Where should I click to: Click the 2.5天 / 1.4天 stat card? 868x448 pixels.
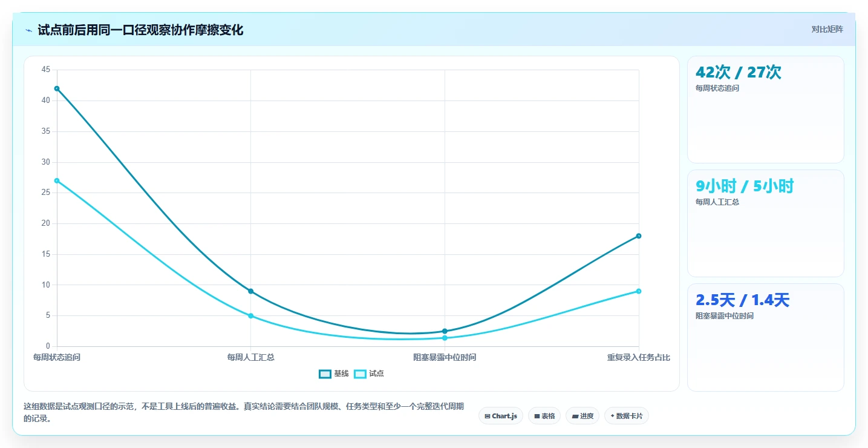[x=766, y=337]
